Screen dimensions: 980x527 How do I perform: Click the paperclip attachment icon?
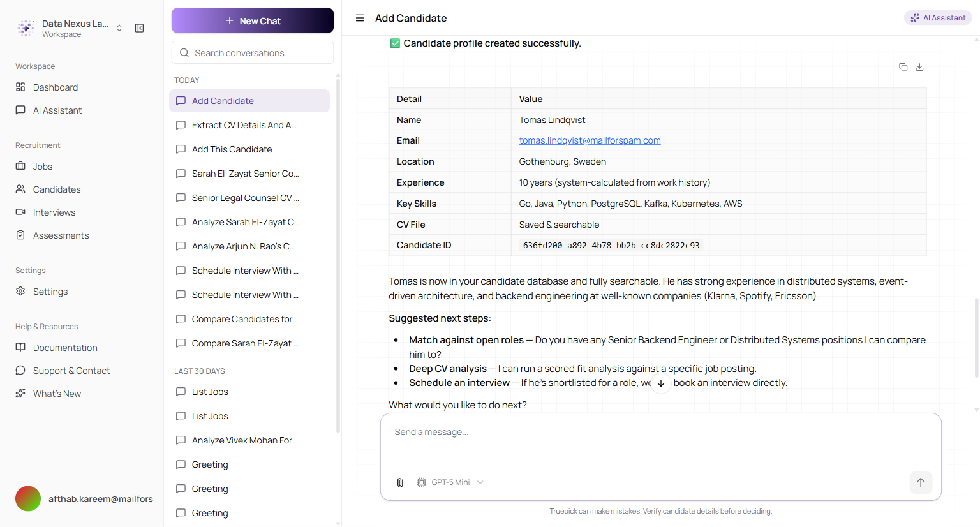(x=400, y=482)
